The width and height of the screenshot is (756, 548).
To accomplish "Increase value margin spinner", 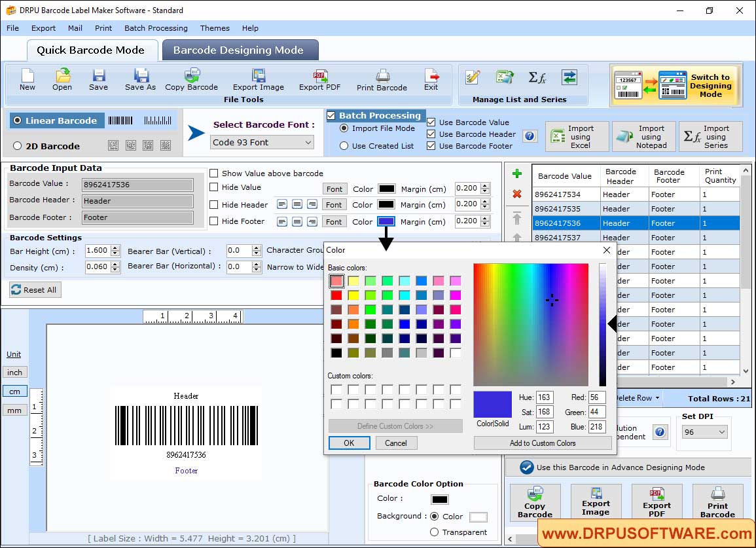I will [486, 185].
